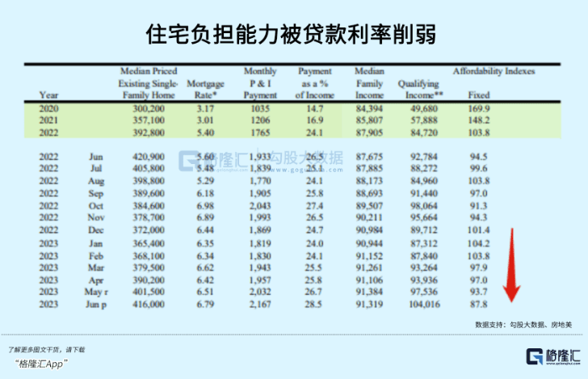
Task: Click monthly payment 1206
Action: click(x=260, y=120)
